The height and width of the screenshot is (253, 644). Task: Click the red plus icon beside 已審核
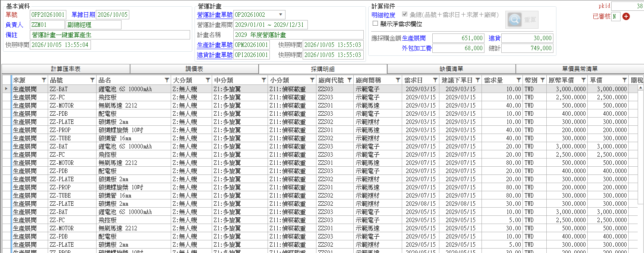tap(626, 16)
